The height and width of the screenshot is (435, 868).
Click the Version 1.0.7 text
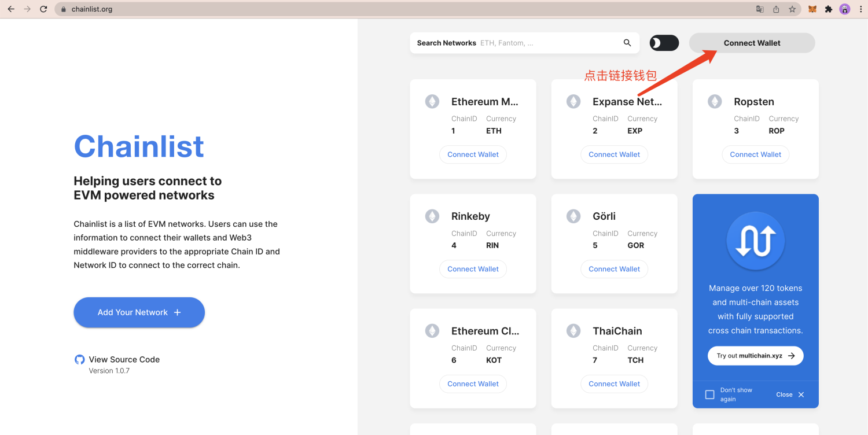(x=109, y=371)
